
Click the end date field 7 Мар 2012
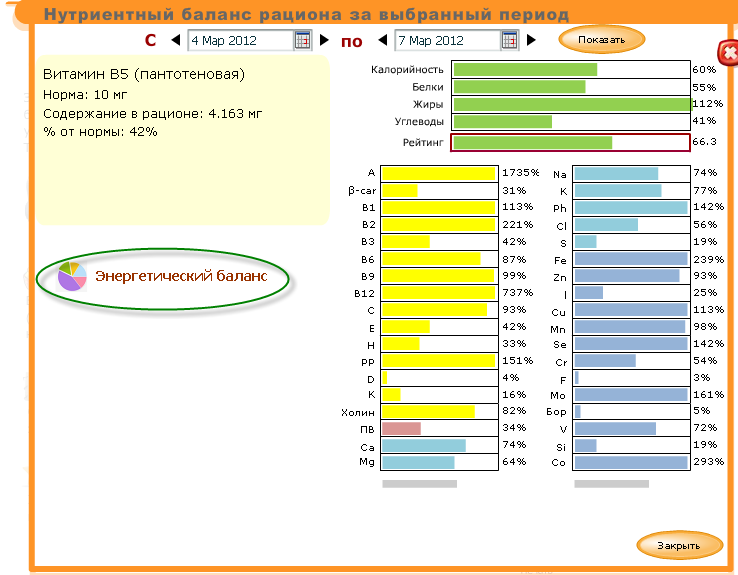[447, 41]
